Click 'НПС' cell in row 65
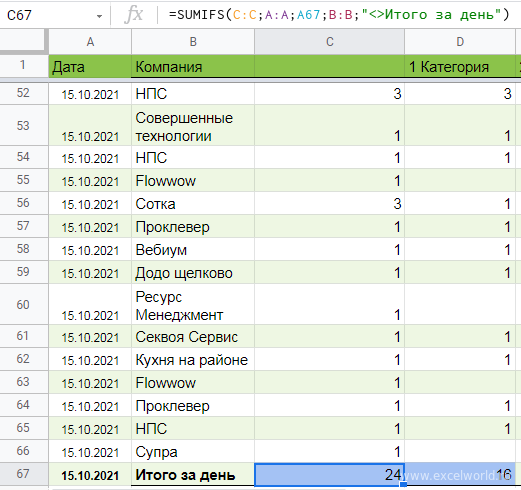Image resolution: width=521 pixels, height=490 pixels. click(x=193, y=428)
